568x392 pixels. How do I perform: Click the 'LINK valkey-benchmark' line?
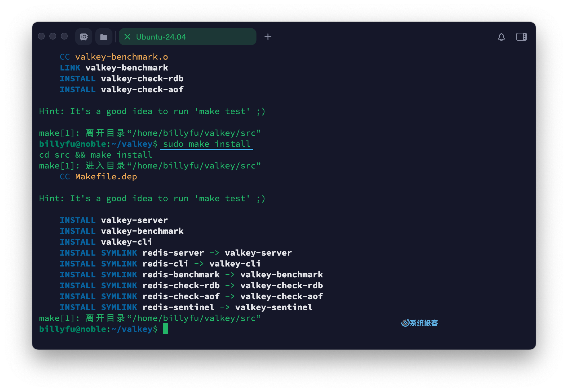[114, 68]
